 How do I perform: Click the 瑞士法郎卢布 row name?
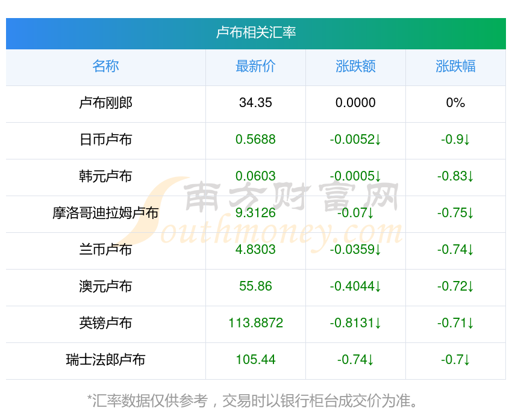click(x=105, y=360)
